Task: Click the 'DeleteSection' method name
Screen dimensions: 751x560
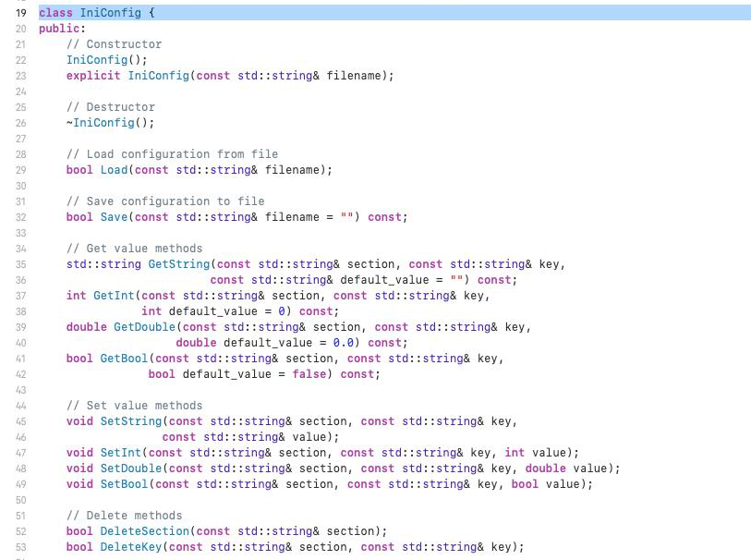Action: click(x=145, y=531)
